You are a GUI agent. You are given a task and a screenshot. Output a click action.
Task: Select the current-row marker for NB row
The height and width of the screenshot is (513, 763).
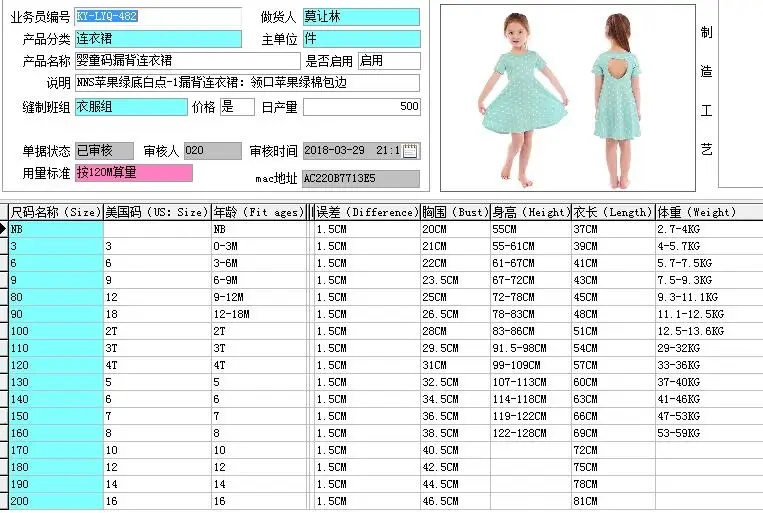point(4,229)
